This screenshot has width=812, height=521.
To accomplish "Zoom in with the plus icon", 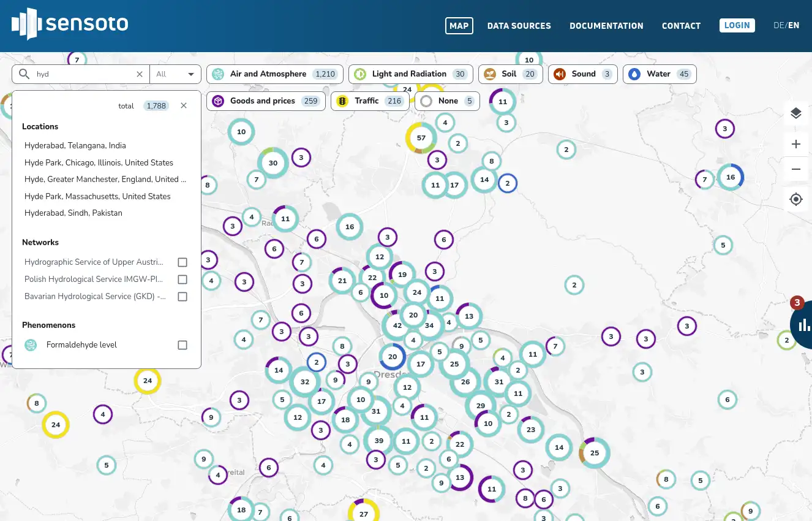I will 795,144.
